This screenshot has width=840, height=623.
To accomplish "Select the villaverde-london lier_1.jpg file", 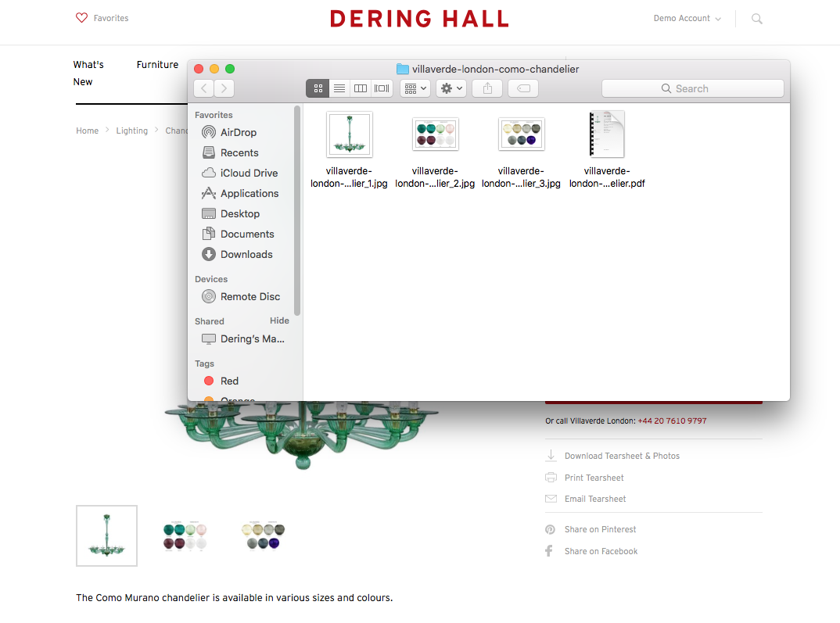I will click(349, 150).
